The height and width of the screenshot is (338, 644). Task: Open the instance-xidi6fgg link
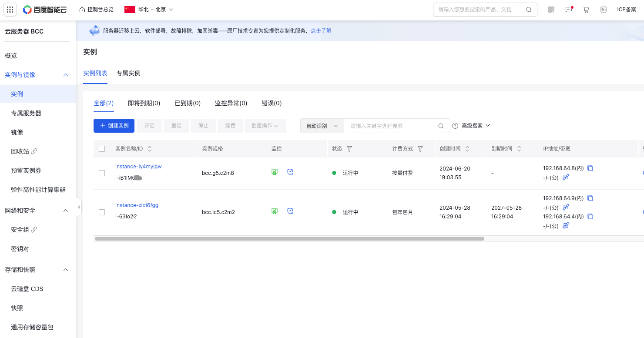137,205
